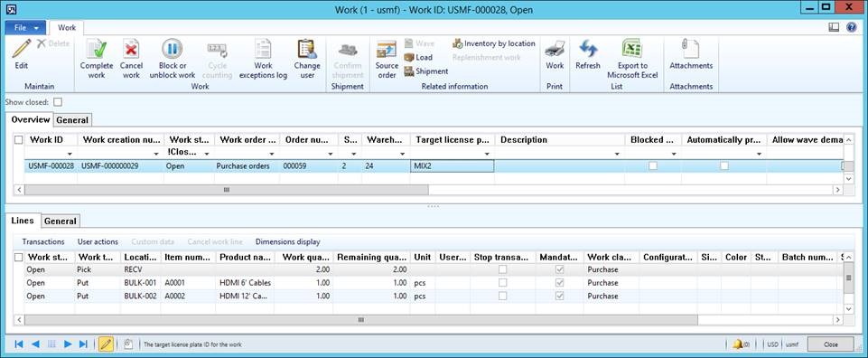The width and height of the screenshot is (868, 358).
Task: Switch to Lines tab
Action: (23, 220)
